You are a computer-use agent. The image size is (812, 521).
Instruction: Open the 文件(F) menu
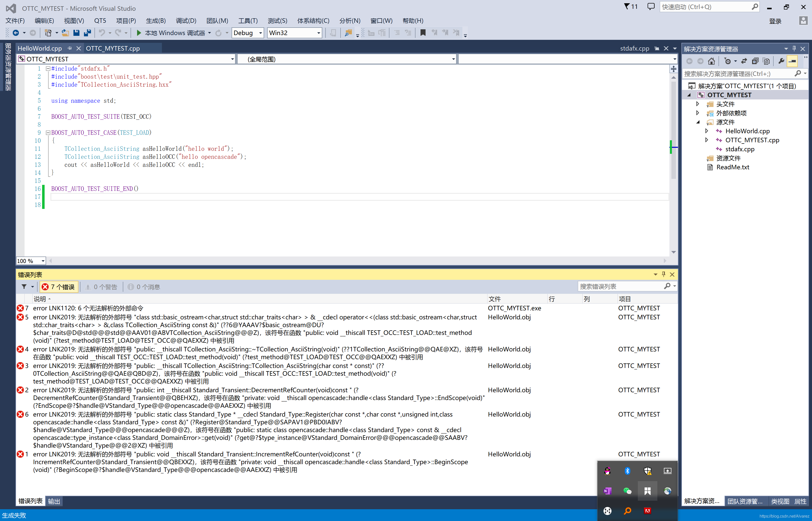click(x=15, y=21)
